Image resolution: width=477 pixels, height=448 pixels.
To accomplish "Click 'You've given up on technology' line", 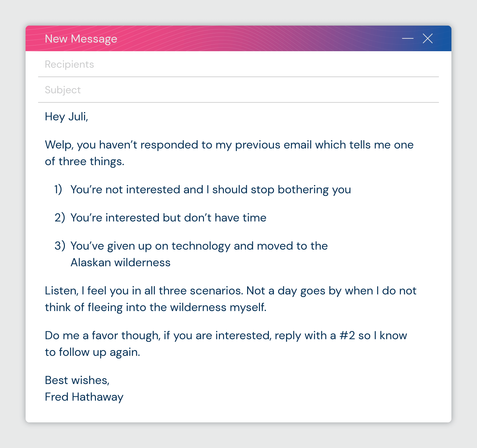I will [x=199, y=246].
